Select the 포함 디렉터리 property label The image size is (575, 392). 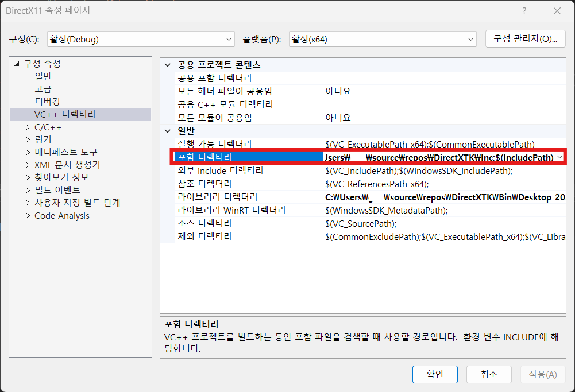[x=204, y=157]
